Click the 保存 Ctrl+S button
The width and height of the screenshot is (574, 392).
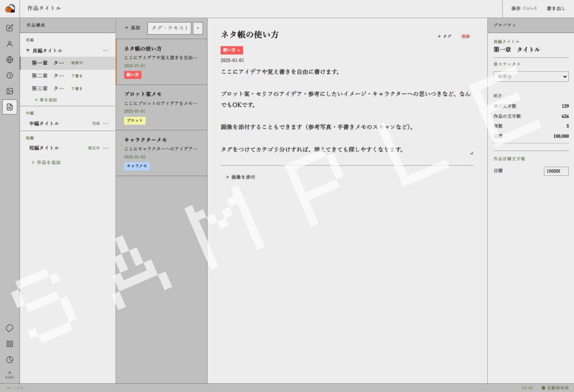pyautogui.click(x=524, y=8)
